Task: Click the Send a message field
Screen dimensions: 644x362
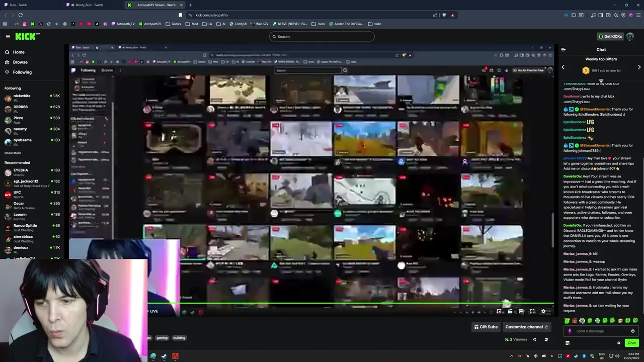Action: [x=601, y=331]
